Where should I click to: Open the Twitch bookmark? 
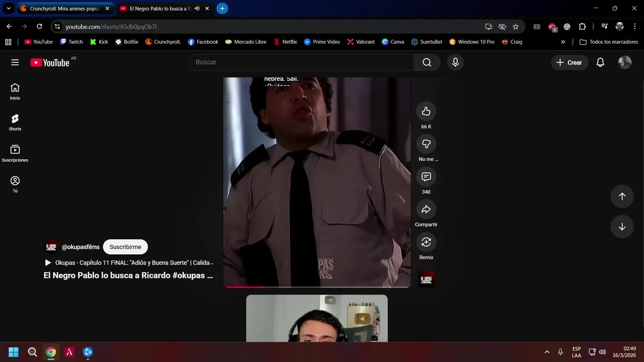pos(71,42)
